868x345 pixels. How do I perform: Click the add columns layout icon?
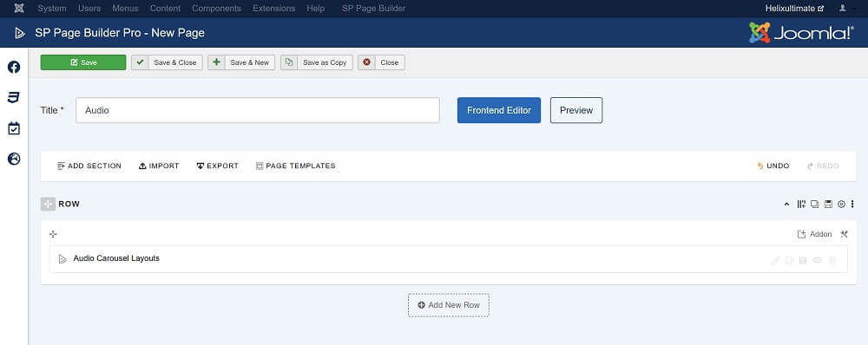pos(801,204)
